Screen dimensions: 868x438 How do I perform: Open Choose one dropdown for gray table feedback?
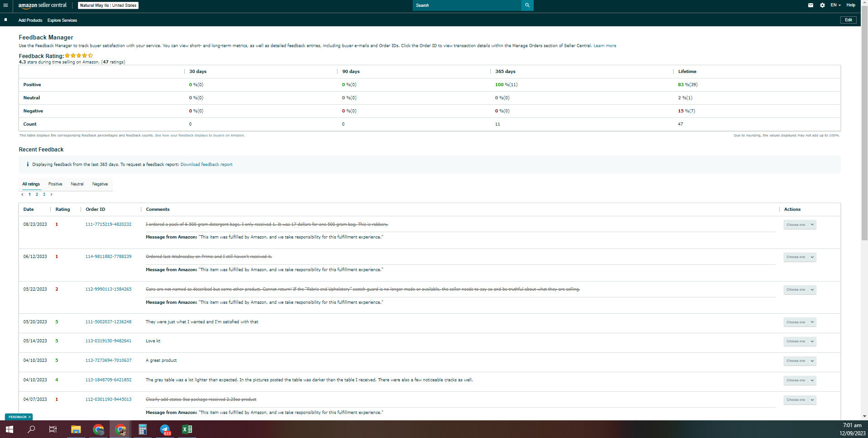pos(800,380)
